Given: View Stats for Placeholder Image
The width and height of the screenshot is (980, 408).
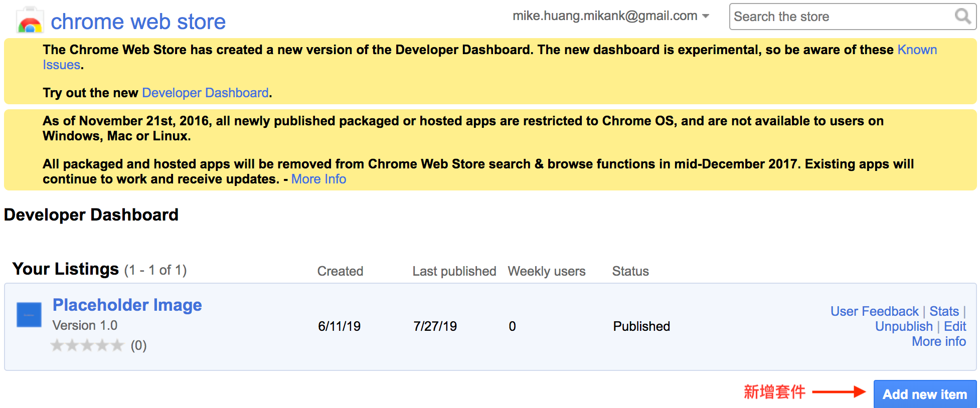Looking at the screenshot, I should pyautogui.click(x=944, y=311).
